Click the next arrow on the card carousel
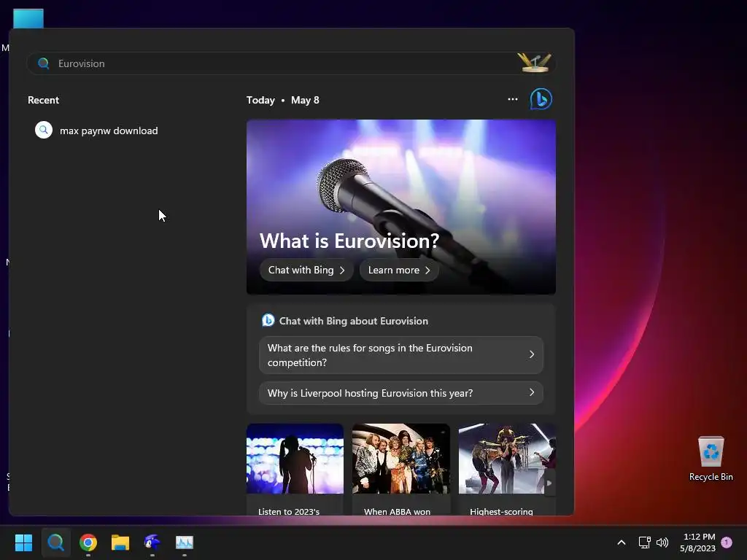Image resolution: width=747 pixels, height=560 pixels. [549, 483]
